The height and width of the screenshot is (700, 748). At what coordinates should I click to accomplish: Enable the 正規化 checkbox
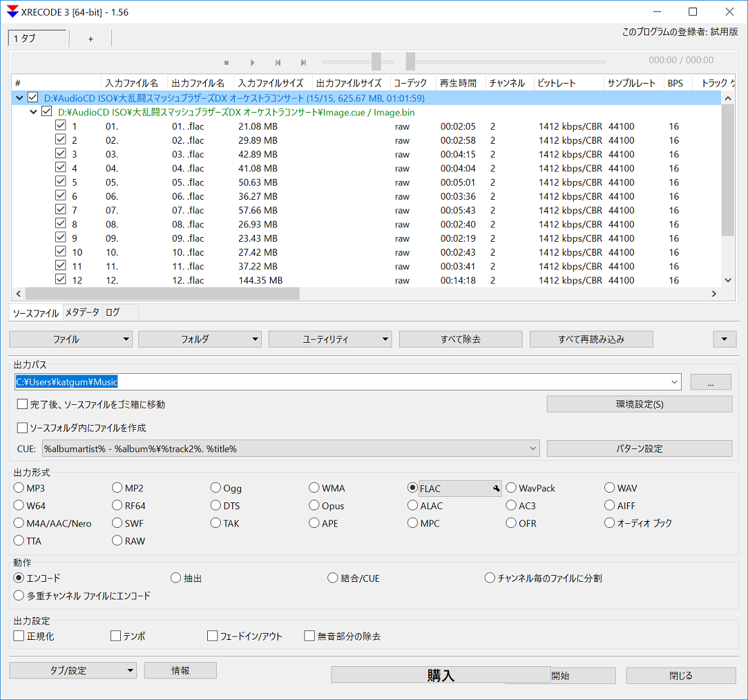tap(19, 636)
